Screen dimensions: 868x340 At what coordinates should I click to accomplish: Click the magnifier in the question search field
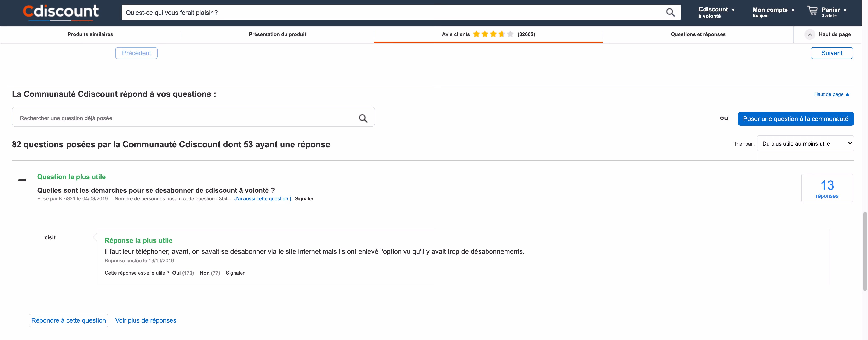(363, 118)
